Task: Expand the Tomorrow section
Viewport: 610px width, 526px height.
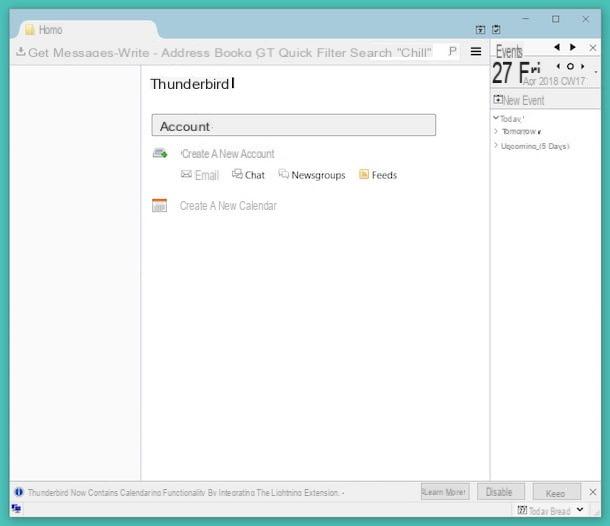Action: (x=496, y=131)
